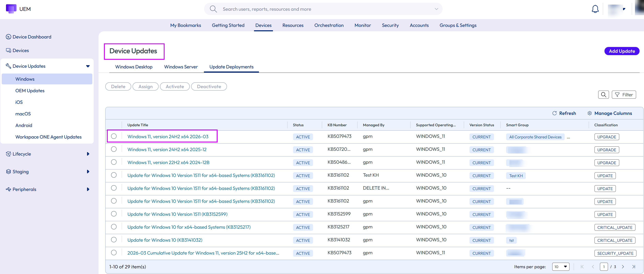This screenshot has width=644, height=274.
Task: Click the tst smart group tag
Action: click(x=511, y=240)
